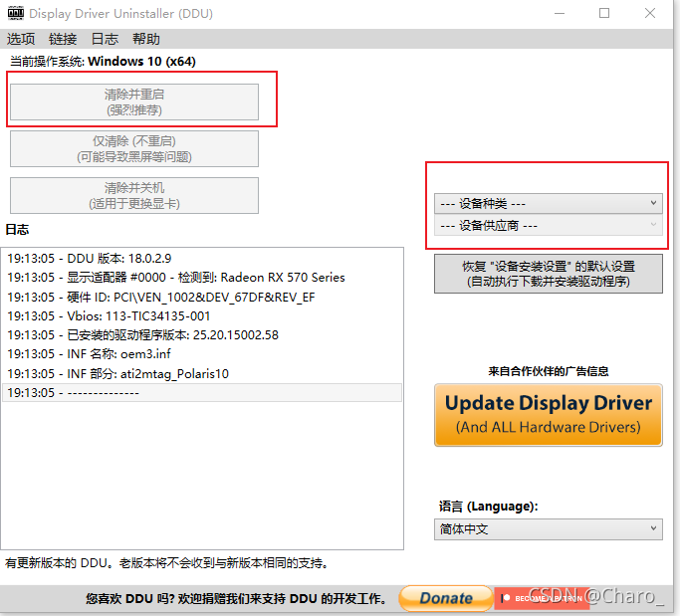The height and width of the screenshot is (616, 680).
Task: Open the 日志 menu
Action: (105, 39)
